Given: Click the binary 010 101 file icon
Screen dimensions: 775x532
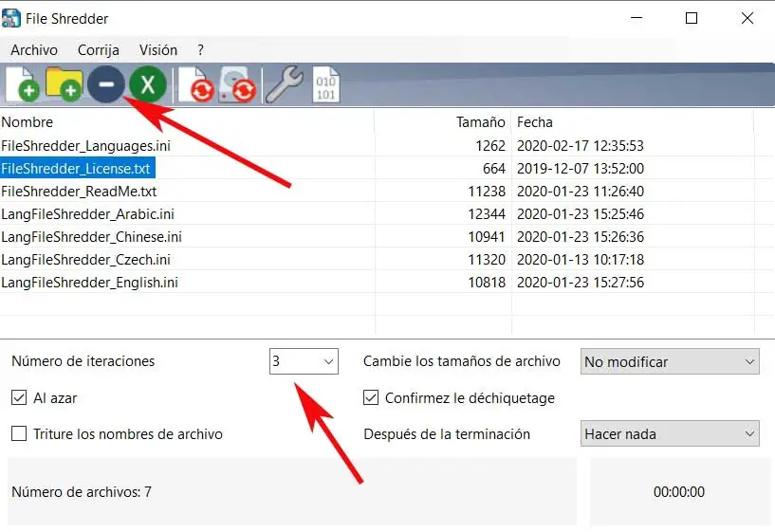Looking at the screenshot, I should pyautogui.click(x=325, y=84).
